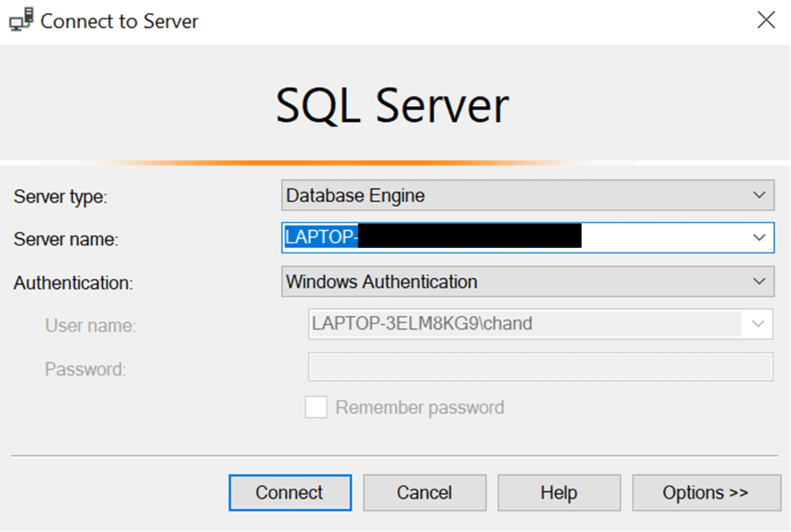This screenshot has height=532, width=791.
Task: Click the Connect to Server title icon
Action: tap(21, 19)
